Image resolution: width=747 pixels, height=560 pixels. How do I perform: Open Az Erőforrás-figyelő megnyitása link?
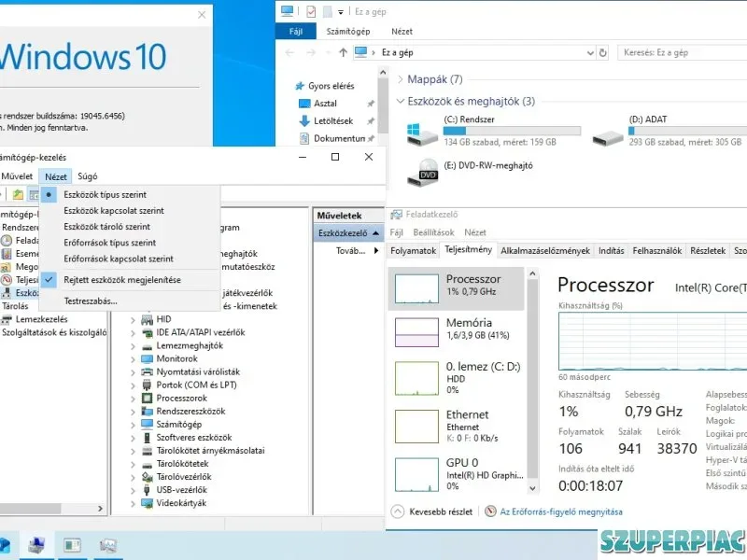coord(561,511)
